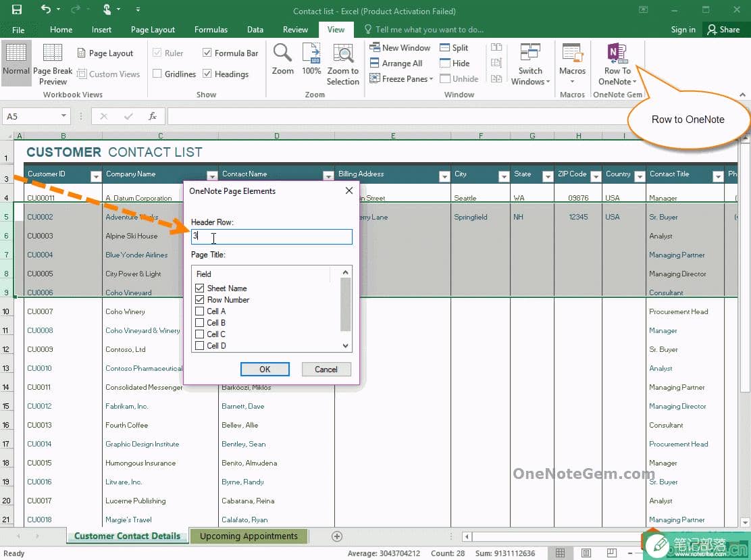
Task: Click Sign in link
Action: (683, 30)
